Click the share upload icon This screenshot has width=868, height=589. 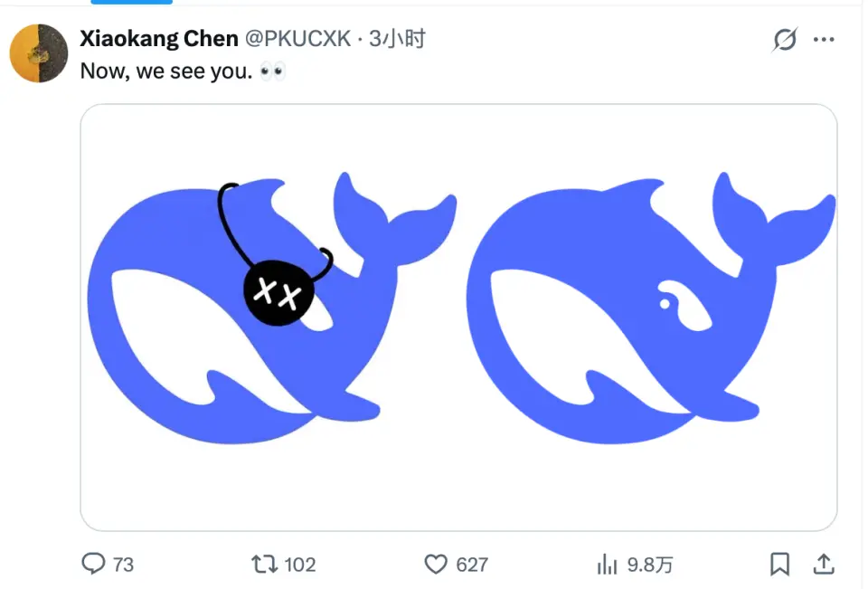click(x=824, y=565)
